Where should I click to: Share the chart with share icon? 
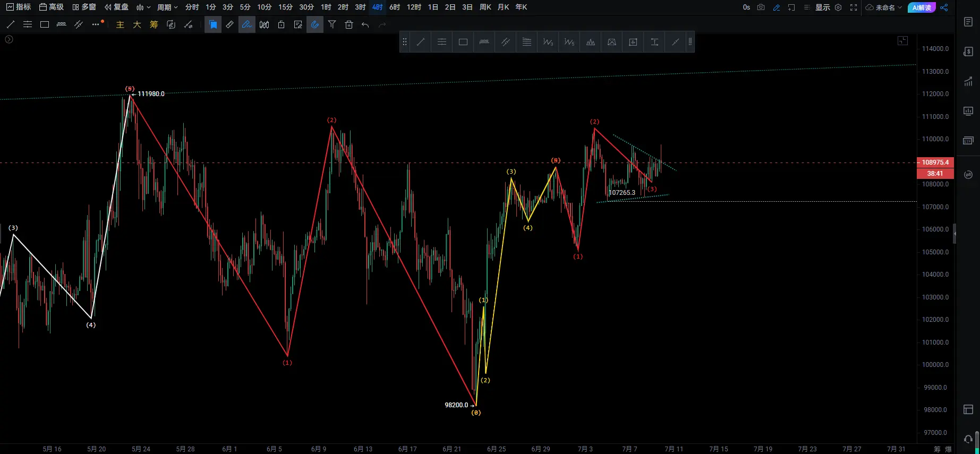944,7
